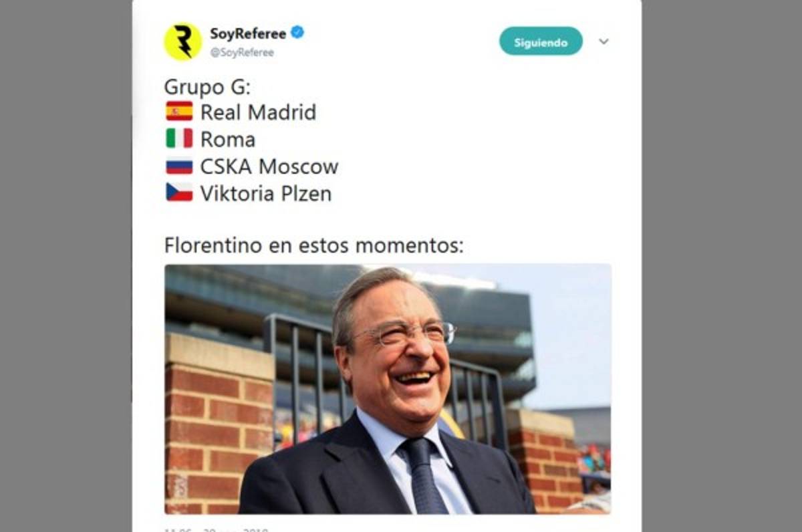Image resolution: width=802 pixels, height=532 pixels.
Task: Click the Siguiendo button to unfollow
Action: (x=540, y=41)
